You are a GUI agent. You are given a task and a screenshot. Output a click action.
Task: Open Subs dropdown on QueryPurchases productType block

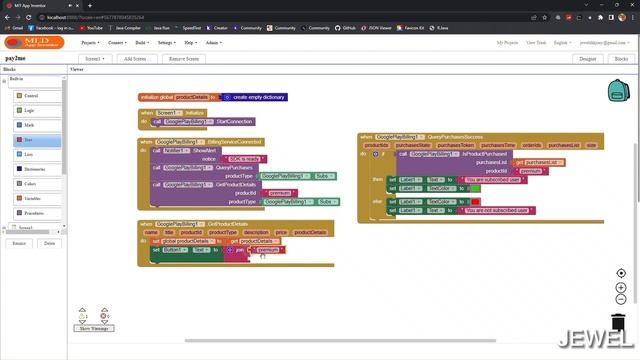click(325, 176)
